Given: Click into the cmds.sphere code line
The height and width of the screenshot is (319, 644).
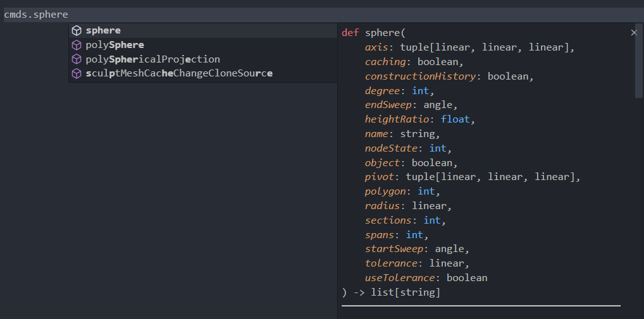Looking at the screenshot, I should click(x=322, y=15).
